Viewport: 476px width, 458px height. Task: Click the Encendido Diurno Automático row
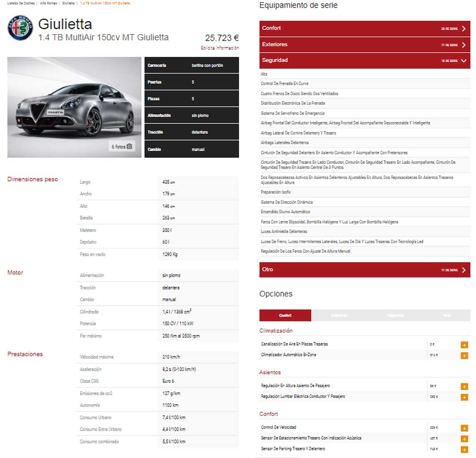tap(365, 212)
